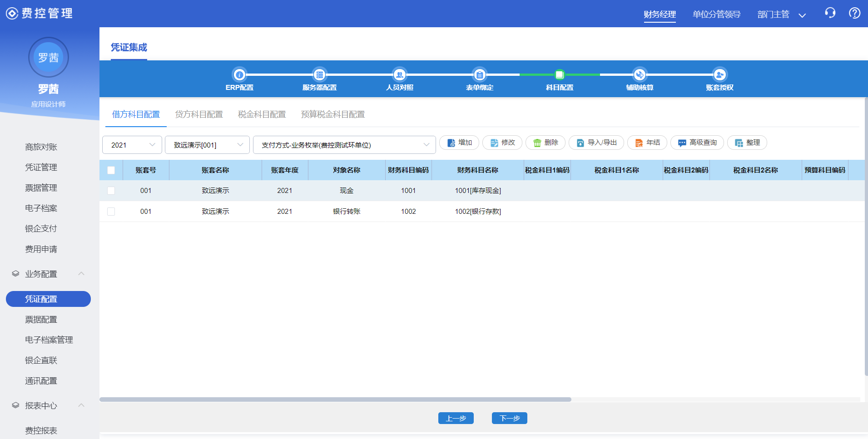The height and width of the screenshot is (439, 868).
Task: Switch to 贷方科目配置 tab
Action: (199, 114)
